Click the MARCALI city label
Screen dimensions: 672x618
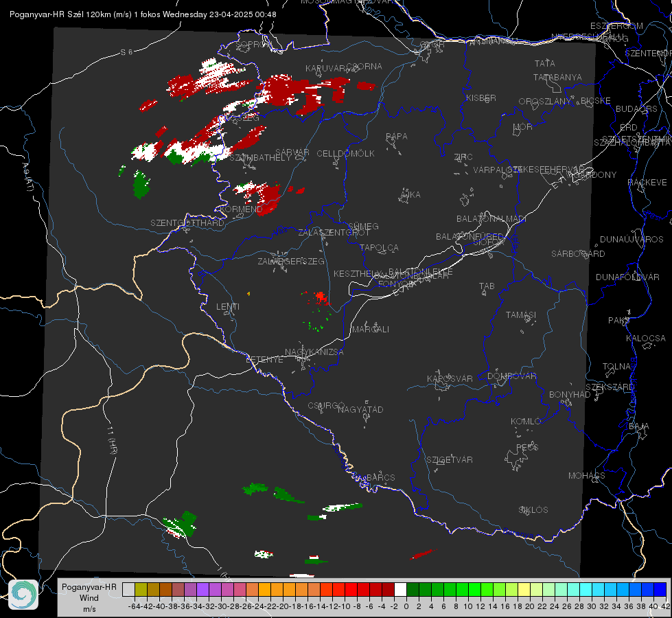tap(371, 330)
